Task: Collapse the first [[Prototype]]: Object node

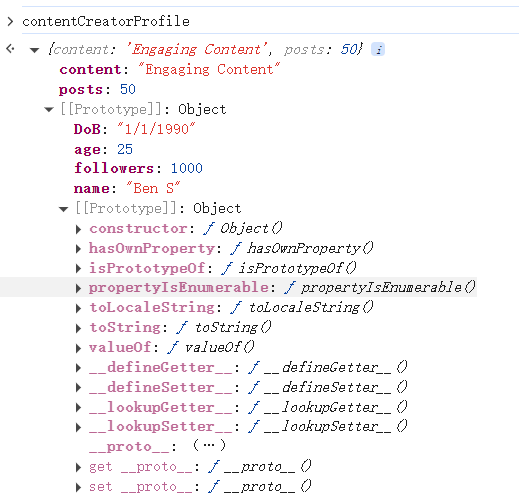Action: tap(49, 110)
